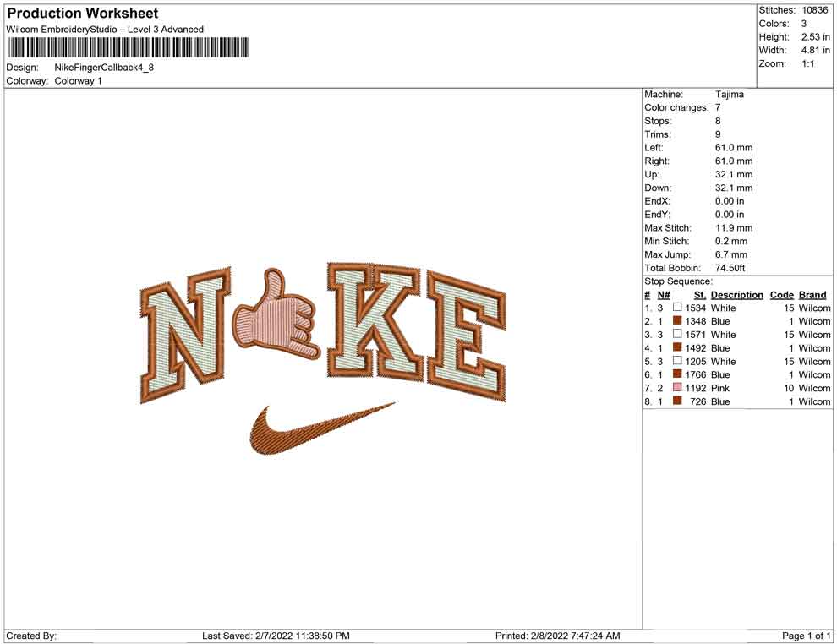Viewport: 837px width, 644px height.
Task: Click the Machine value "Tajima"
Action: pyautogui.click(x=729, y=94)
